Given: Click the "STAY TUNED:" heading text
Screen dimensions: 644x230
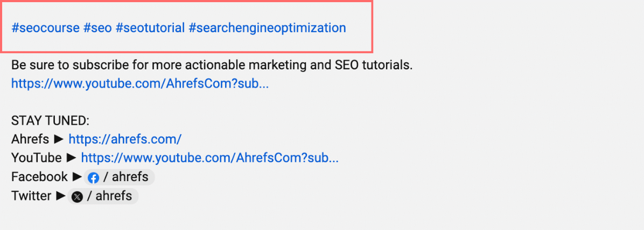Looking at the screenshot, I should point(50,121).
